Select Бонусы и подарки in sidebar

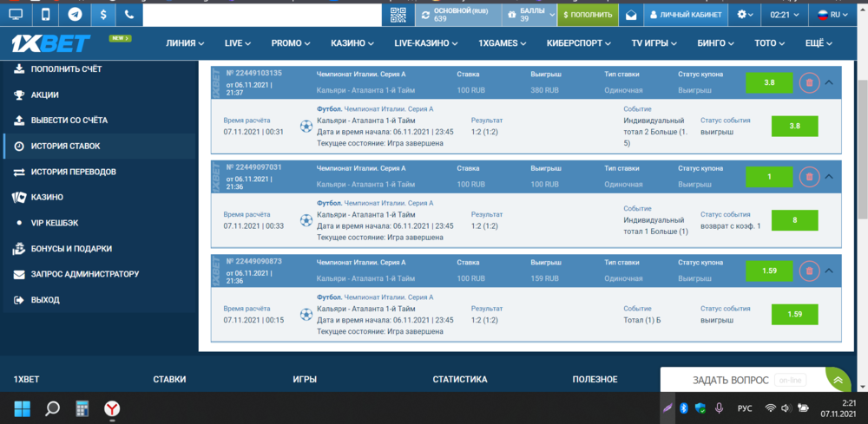(99, 249)
